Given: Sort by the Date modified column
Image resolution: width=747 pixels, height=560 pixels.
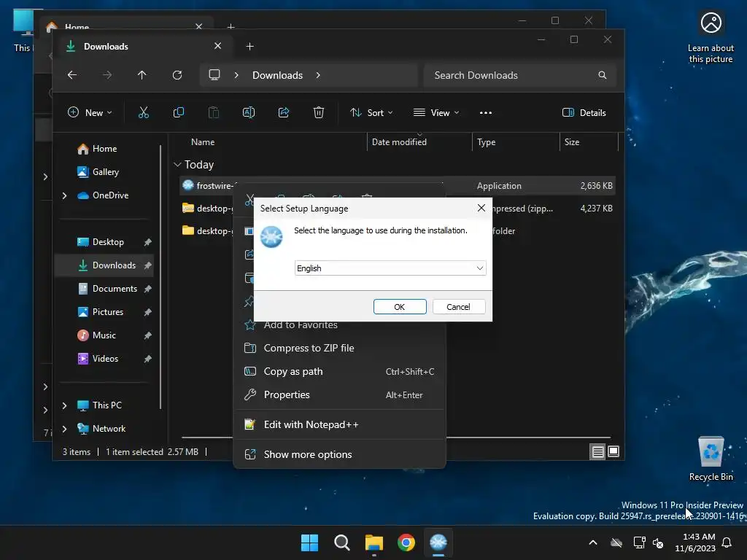Looking at the screenshot, I should click(399, 142).
